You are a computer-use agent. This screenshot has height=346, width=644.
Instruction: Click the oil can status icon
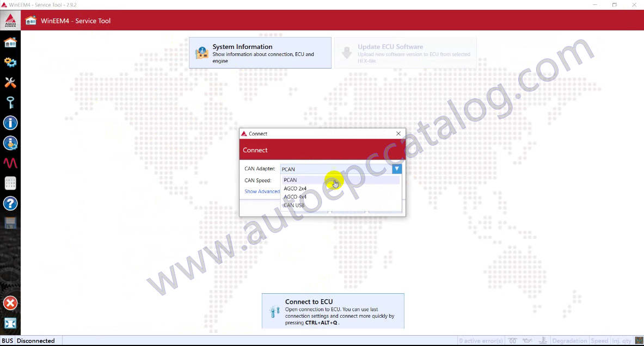point(528,341)
